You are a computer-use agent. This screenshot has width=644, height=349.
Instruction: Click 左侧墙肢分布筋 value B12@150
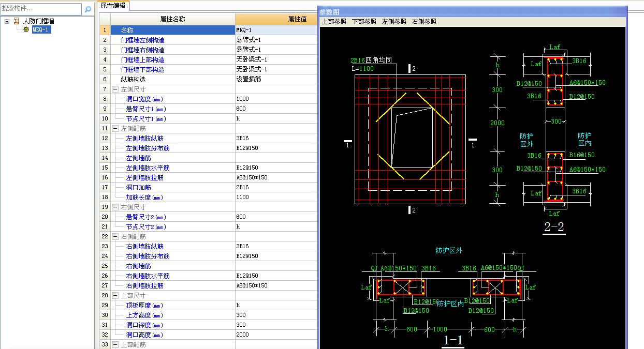coord(276,148)
